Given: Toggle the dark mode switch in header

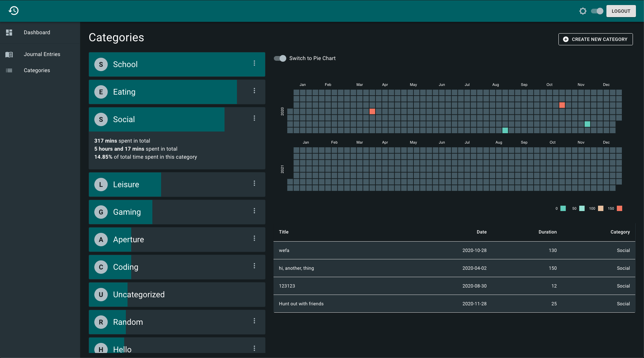Looking at the screenshot, I should (x=597, y=11).
